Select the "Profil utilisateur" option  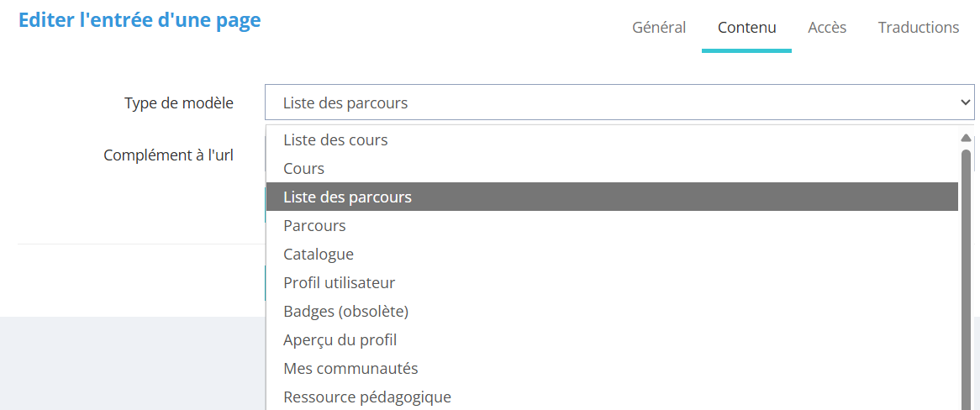pyautogui.click(x=339, y=283)
